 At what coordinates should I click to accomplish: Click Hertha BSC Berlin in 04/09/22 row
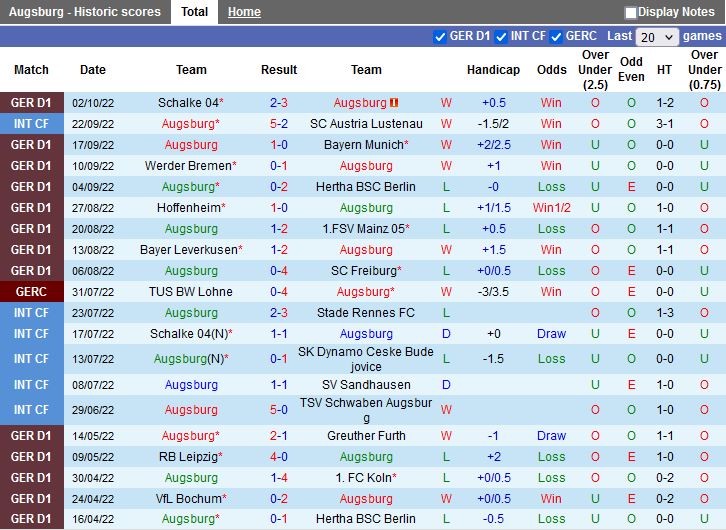366,187
